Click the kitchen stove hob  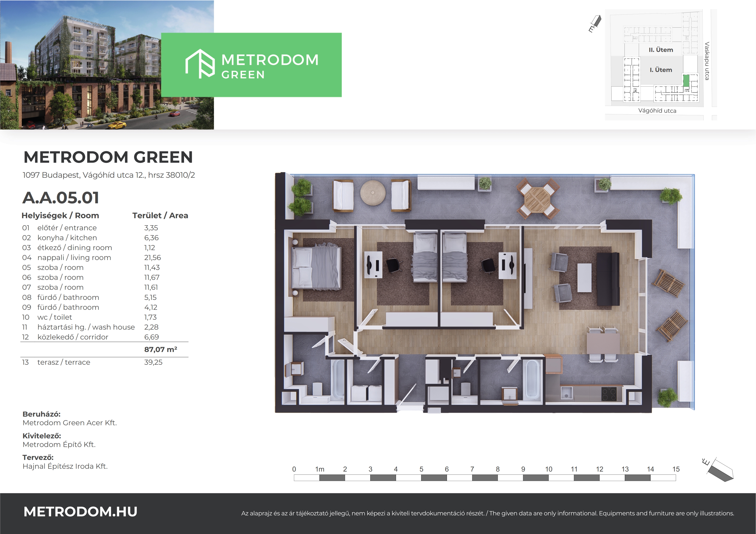[609, 394]
